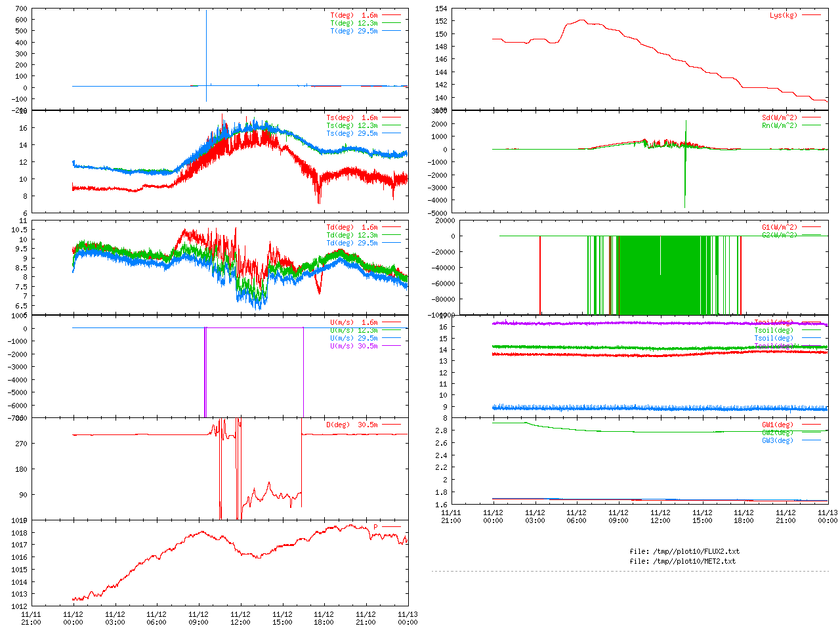Click the MET2.txt file path text

(x=682, y=561)
